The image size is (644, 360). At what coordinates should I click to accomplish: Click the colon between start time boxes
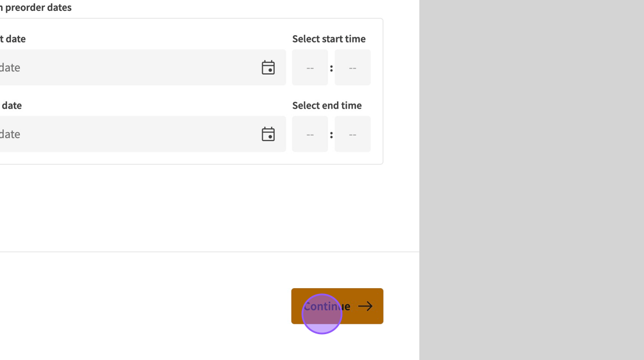[x=331, y=68]
